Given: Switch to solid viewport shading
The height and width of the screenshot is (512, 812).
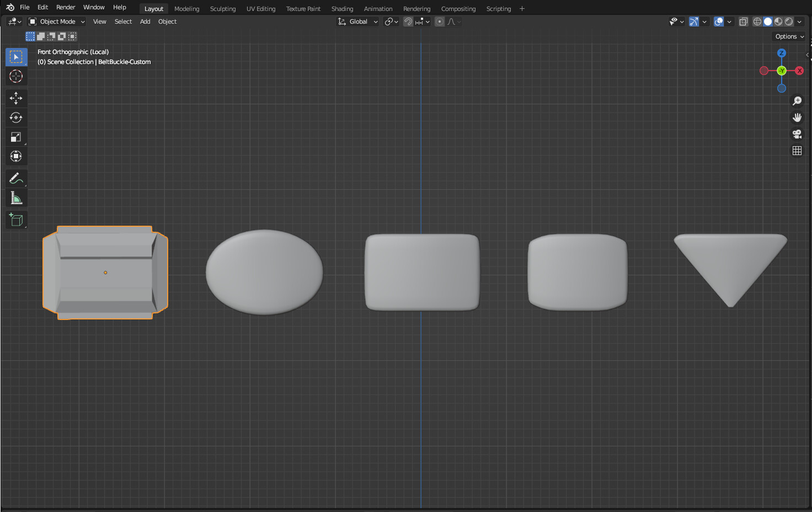Looking at the screenshot, I should (768, 22).
